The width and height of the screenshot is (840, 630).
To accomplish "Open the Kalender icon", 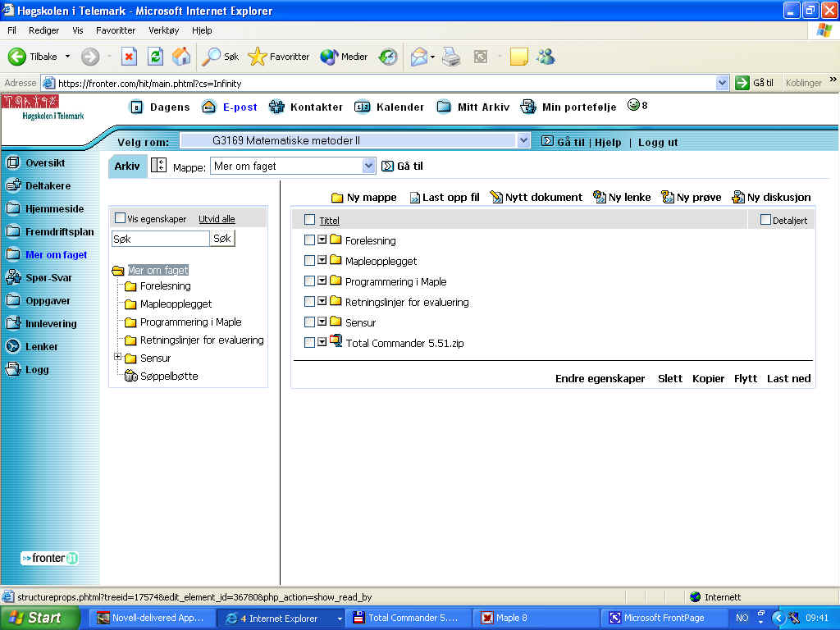I will (362, 107).
